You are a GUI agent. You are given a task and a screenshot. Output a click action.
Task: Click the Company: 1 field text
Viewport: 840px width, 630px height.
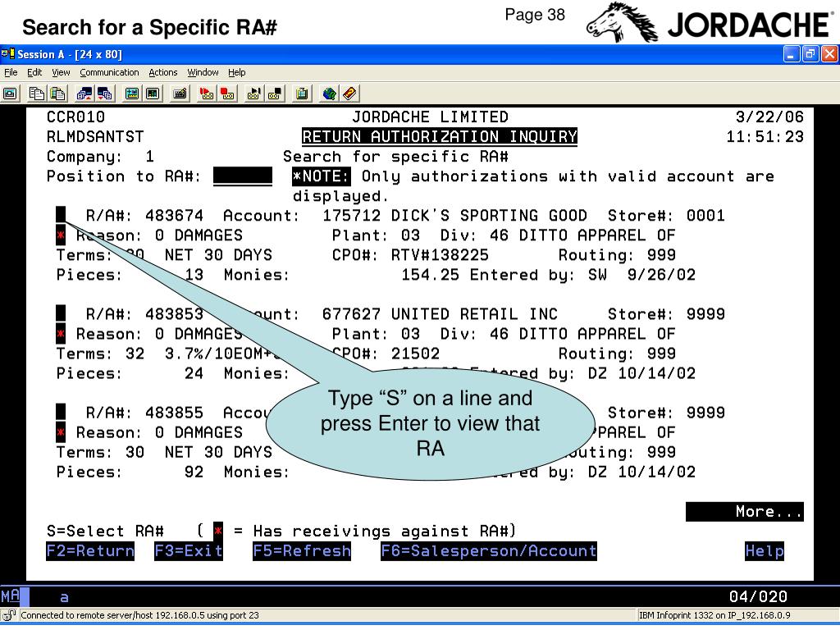[100, 157]
